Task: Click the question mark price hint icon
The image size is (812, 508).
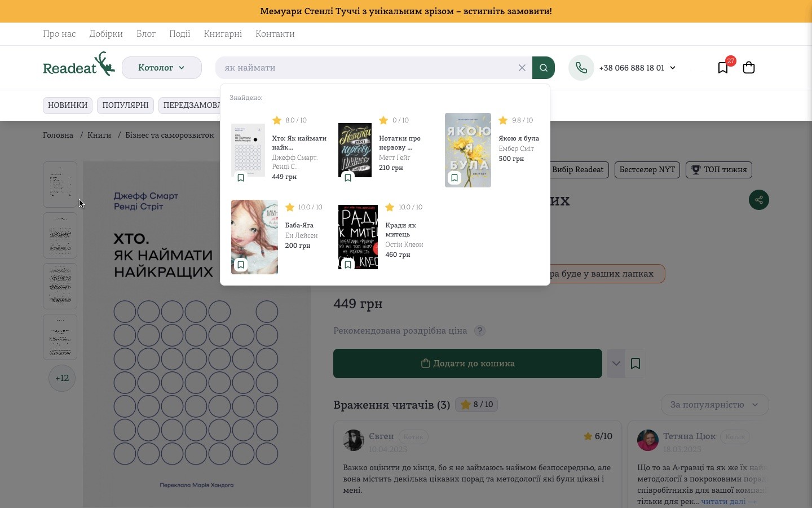Action: coord(480,331)
